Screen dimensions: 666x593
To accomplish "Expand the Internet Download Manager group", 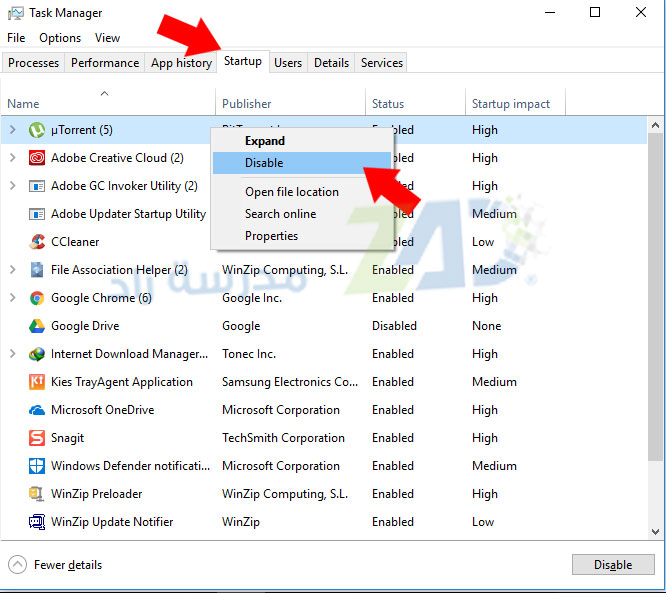I will [13, 354].
